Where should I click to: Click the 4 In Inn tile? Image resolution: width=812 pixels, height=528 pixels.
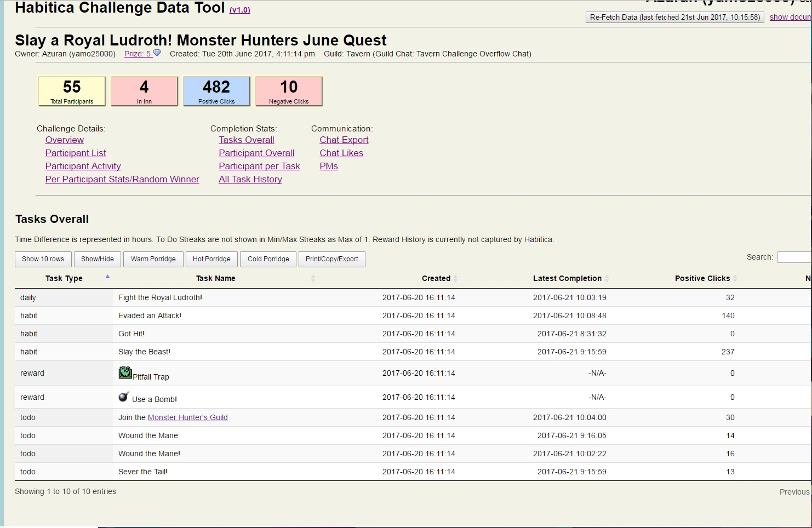click(x=144, y=91)
